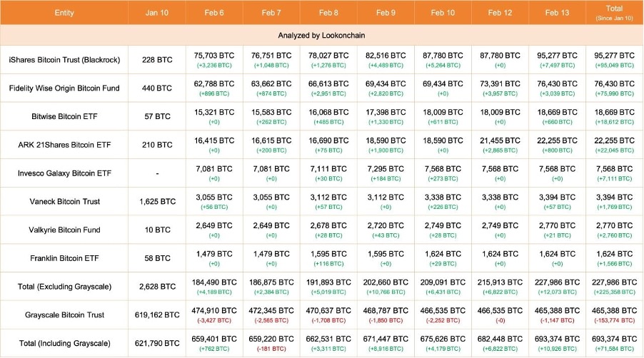Click the 619,162 BTC Grayscale Jan 10 cell
Image resolution: width=644 pixels, height=358 pixels.
click(x=157, y=314)
